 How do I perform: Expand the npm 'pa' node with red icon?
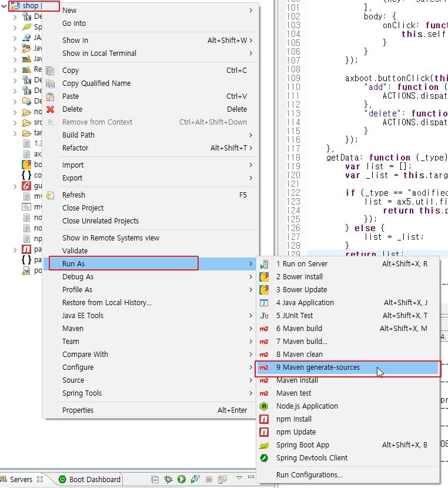[15, 250]
